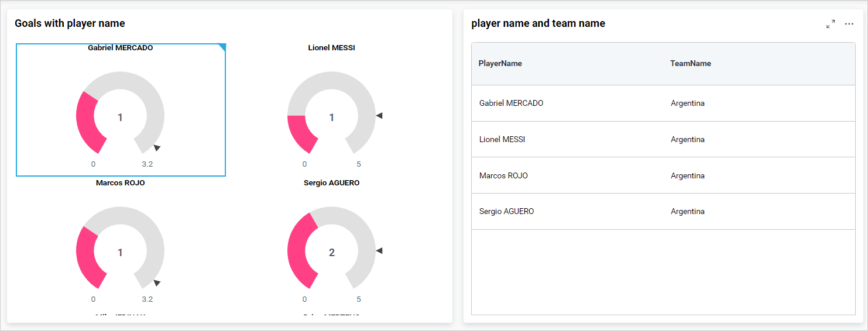Screen dimensions: 868x331
Task: Maximize the player name and team name widget
Action: click(831, 24)
